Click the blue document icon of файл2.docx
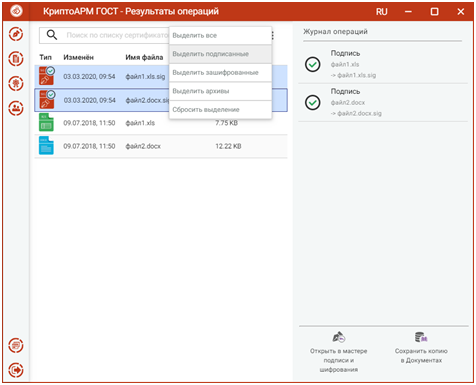 coord(46,146)
